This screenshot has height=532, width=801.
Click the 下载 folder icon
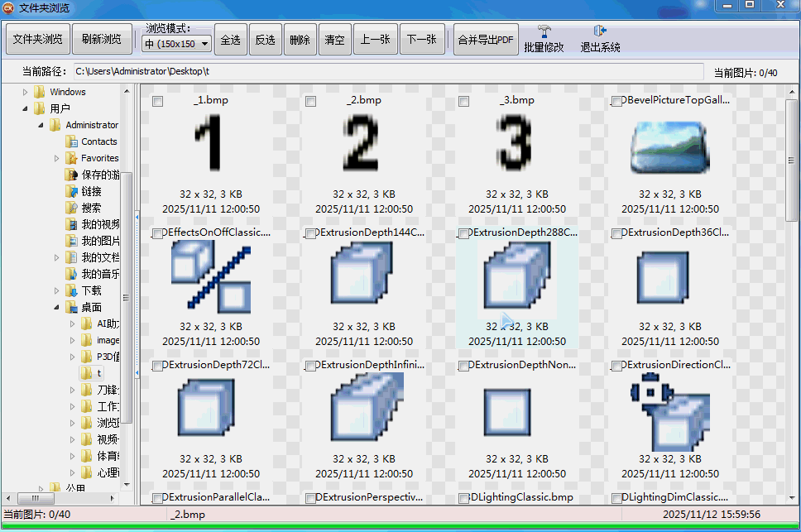[x=71, y=290]
